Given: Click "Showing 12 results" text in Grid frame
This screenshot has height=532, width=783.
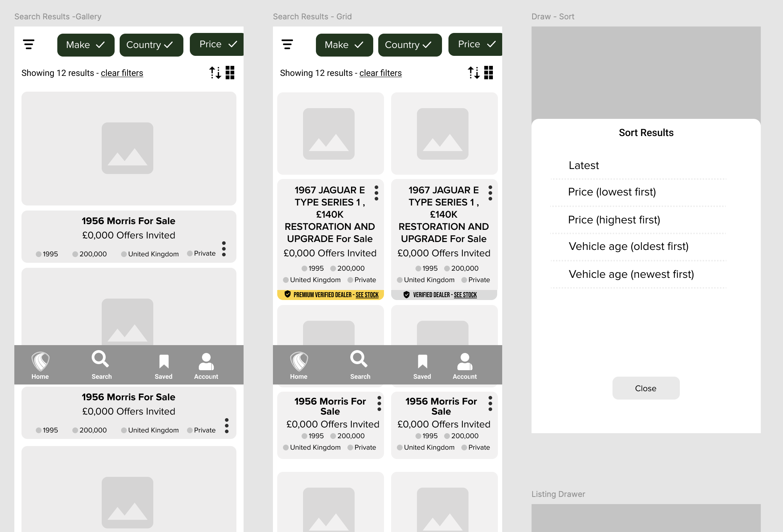Looking at the screenshot, I should pyautogui.click(x=316, y=73).
